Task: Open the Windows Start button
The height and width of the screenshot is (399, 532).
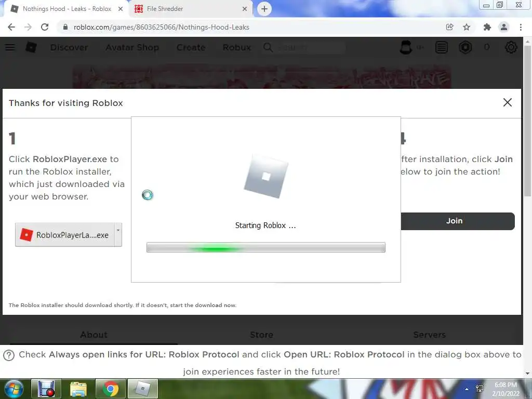Action: point(13,389)
